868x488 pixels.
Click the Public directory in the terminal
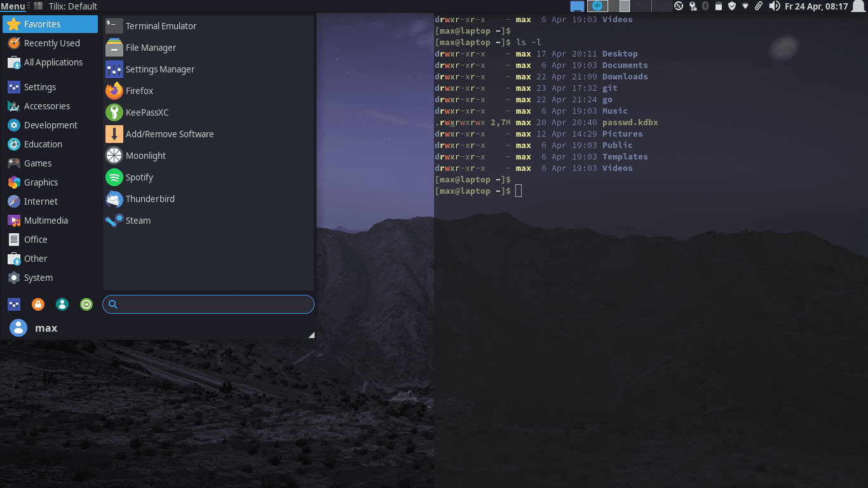[618, 146]
